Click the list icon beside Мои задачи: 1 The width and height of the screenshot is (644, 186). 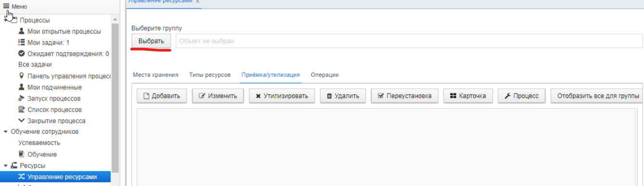pyautogui.click(x=21, y=43)
